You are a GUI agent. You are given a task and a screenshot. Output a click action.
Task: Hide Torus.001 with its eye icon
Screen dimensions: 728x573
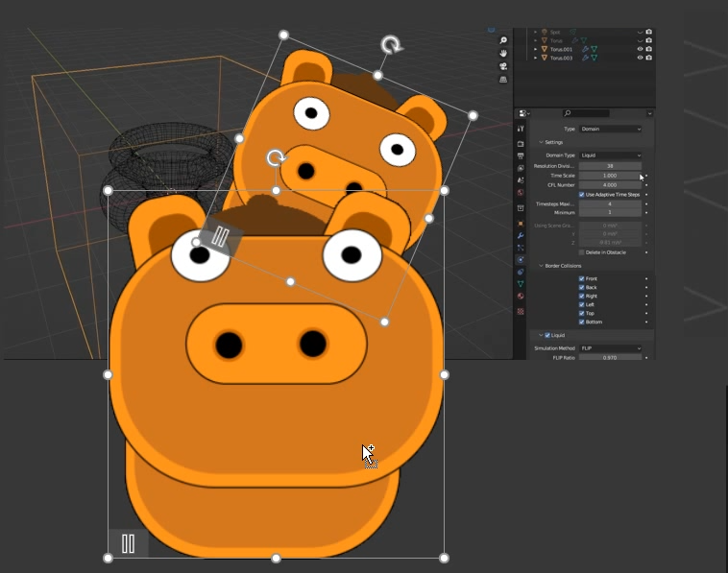tap(641, 49)
